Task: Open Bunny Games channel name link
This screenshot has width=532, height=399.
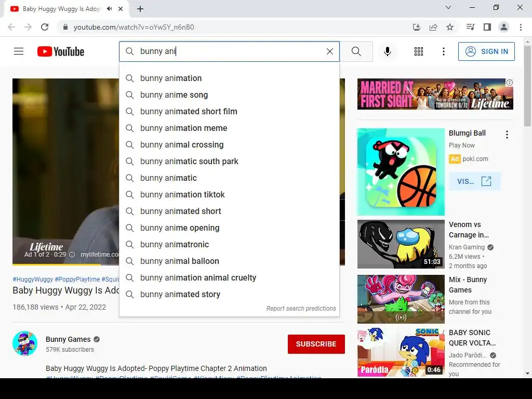Action: [x=68, y=339]
